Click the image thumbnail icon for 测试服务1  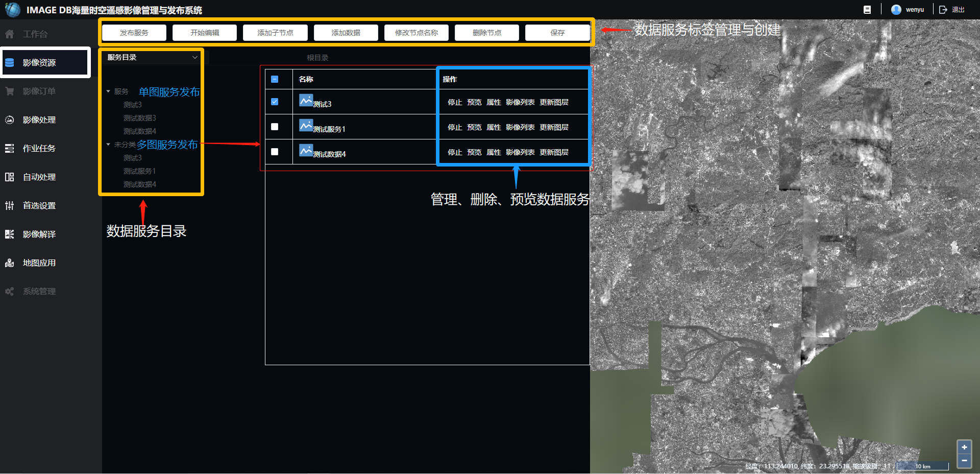tap(306, 126)
